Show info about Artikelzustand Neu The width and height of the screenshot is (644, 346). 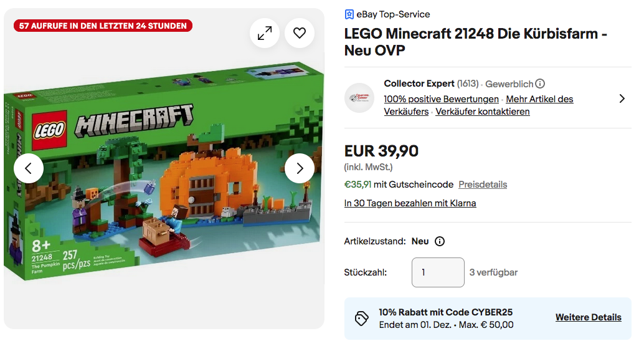click(440, 241)
